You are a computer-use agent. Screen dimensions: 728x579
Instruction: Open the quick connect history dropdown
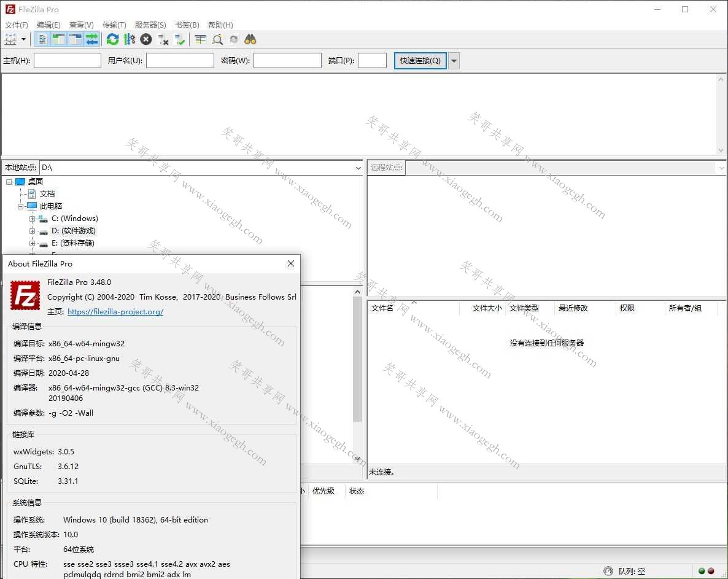click(454, 60)
